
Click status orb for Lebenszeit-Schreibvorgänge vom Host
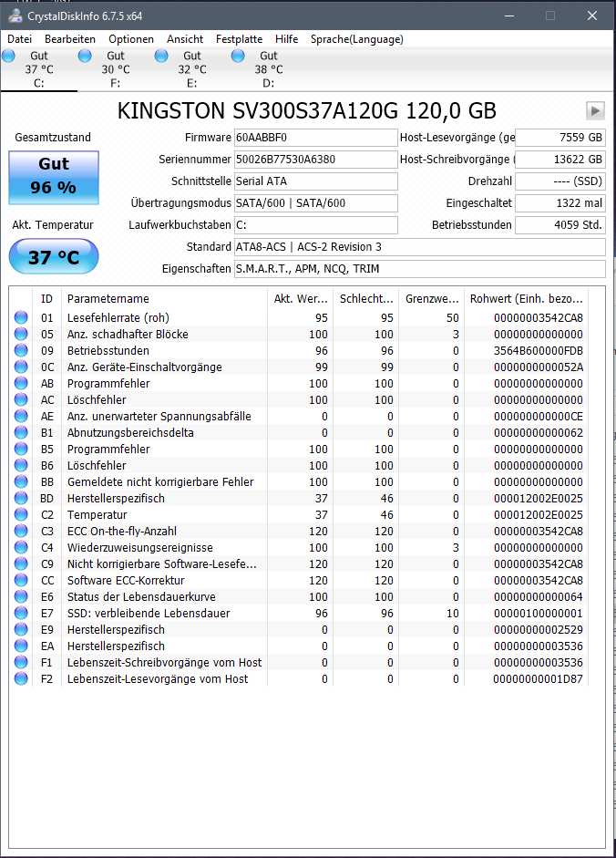[21, 662]
